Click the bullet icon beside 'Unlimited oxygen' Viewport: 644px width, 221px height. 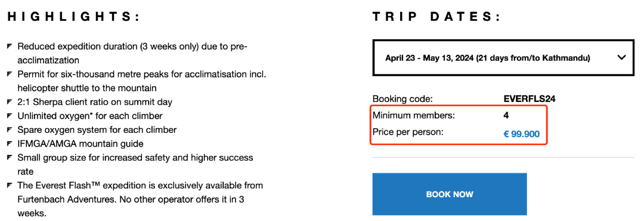coord(10,116)
